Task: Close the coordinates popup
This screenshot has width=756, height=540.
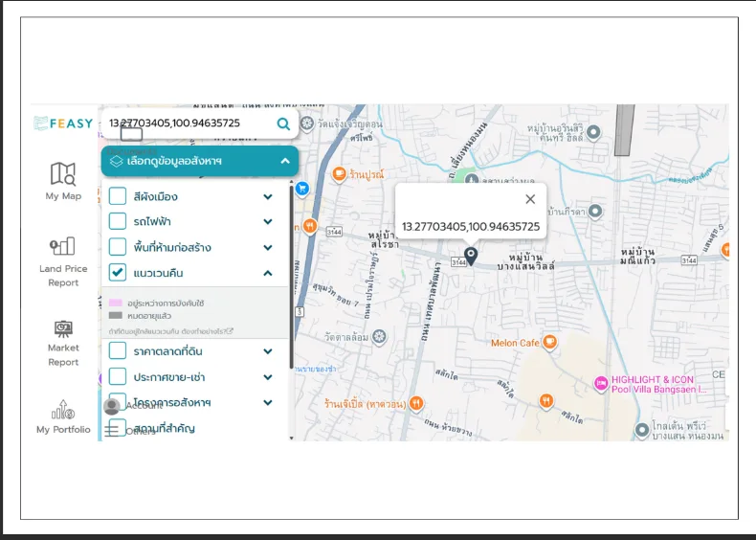Action: 530,199
